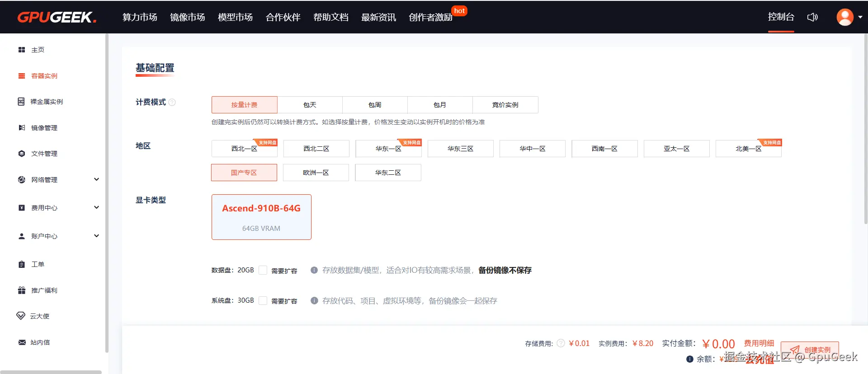The width and height of the screenshot is (868, 374).
Task: Open 最新资讯 in top navigation
Action: (x=378, y=17)
